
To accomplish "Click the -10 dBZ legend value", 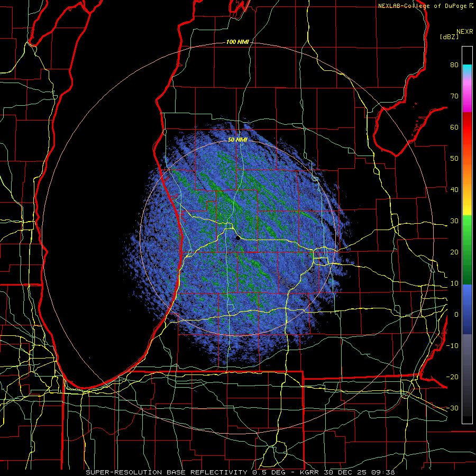I will [452, 345].
